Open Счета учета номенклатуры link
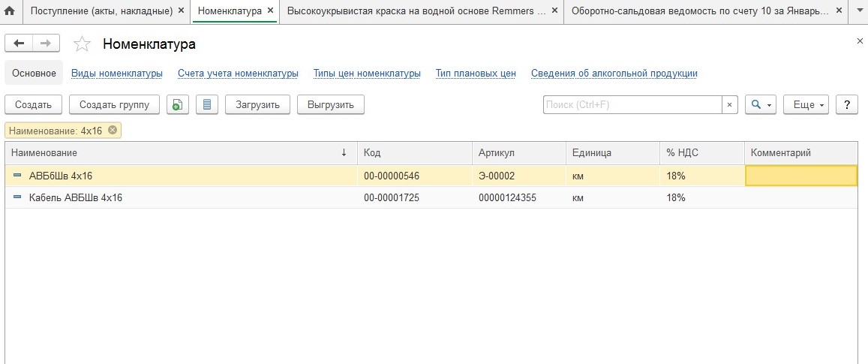Viewport: 868px width, 364px height. tap(238, 74)
